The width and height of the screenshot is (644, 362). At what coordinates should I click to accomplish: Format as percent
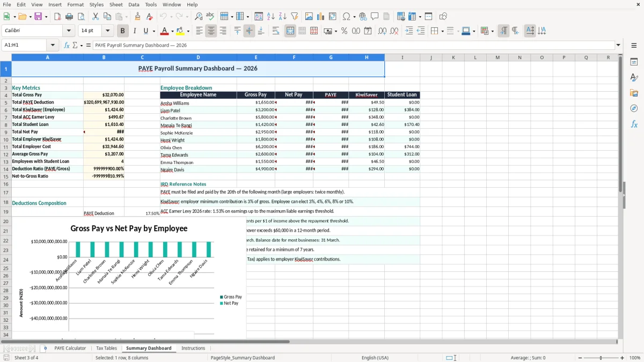pos(344,31)
